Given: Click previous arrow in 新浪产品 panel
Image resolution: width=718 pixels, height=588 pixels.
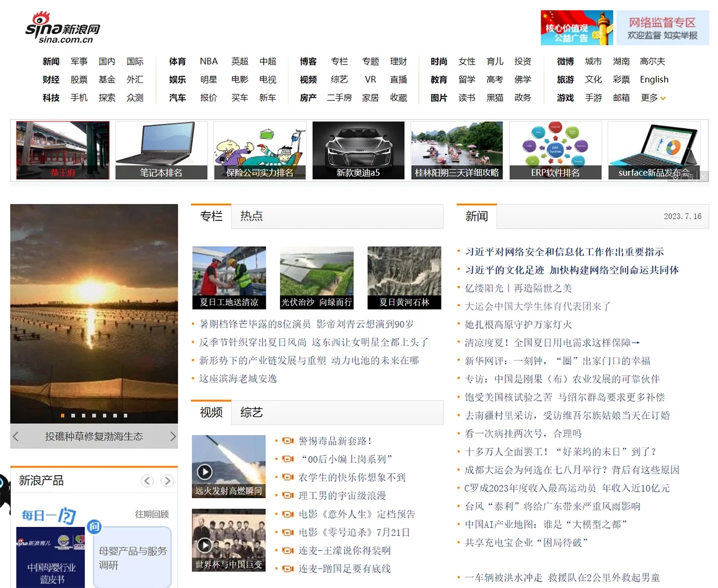Looking at the screenshot, I should (147, 481).
